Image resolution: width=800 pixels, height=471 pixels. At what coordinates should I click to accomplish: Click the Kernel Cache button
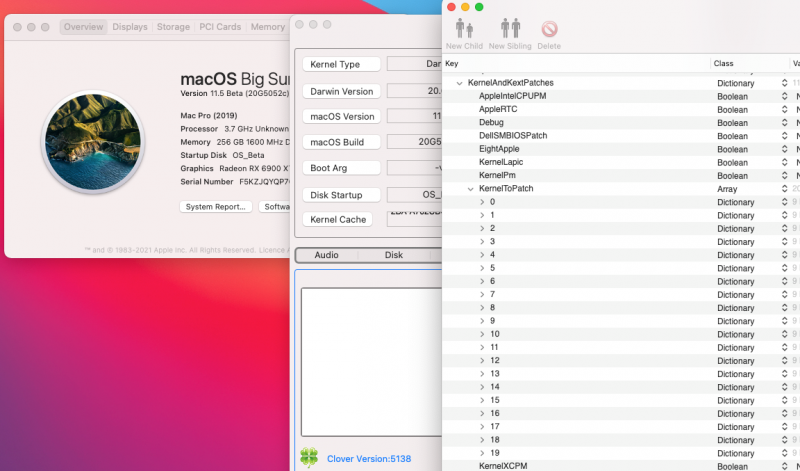pos(338,219)
